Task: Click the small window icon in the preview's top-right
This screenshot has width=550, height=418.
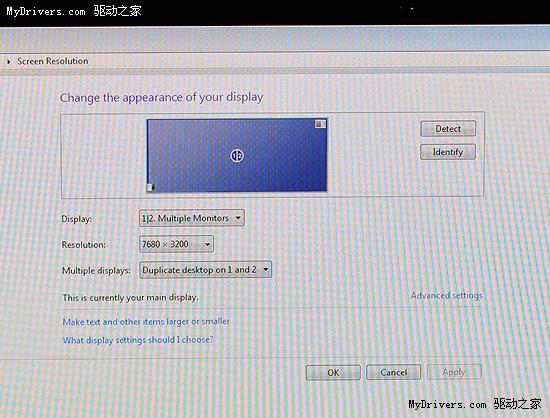Action: [320, 124]
